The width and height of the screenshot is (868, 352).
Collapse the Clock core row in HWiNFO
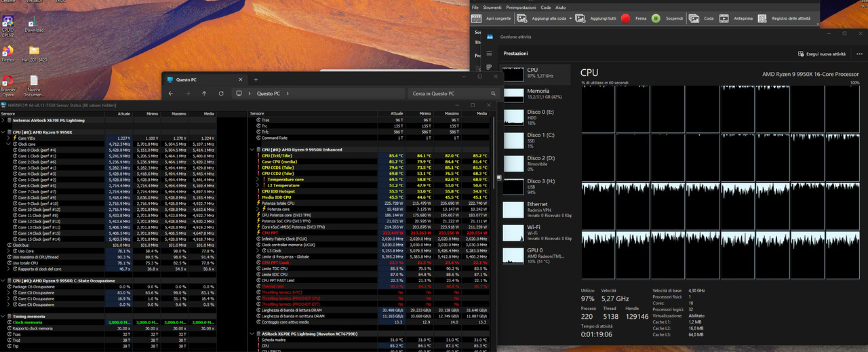click(8, 144)
